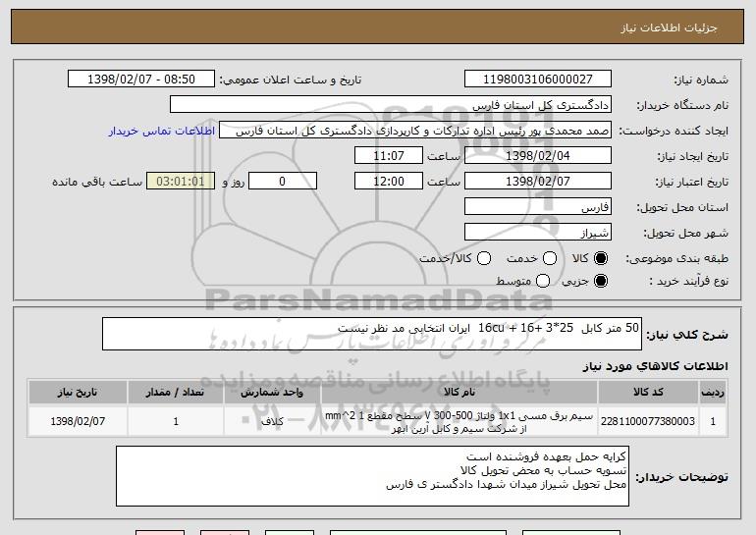
Task: Click the need number field 1198003106000027
Action: pos(538,80)
